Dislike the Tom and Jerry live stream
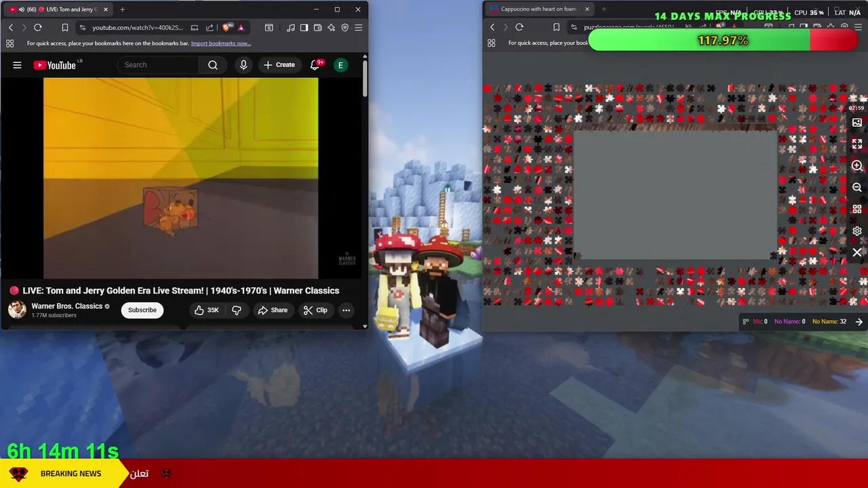 point(237,310)
